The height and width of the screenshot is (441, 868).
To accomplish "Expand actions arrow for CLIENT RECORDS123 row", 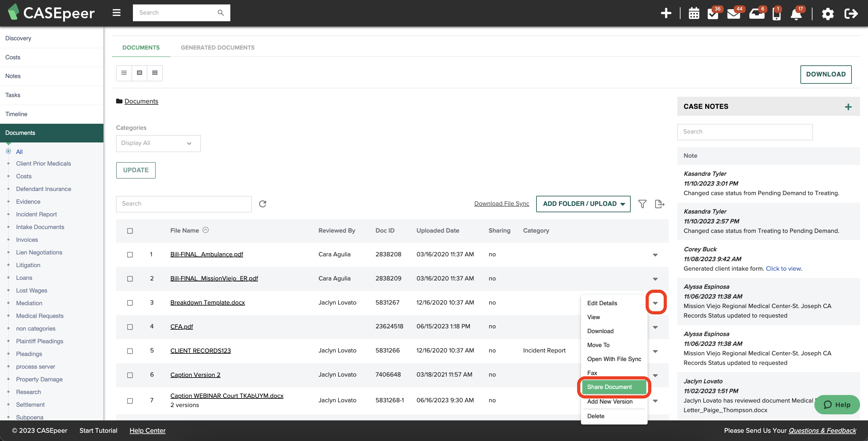I will (x=655, y=352).
